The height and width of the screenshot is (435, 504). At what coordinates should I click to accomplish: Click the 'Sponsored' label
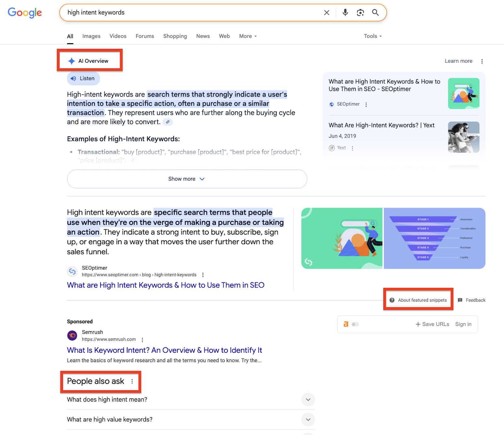tap(80, 322)
